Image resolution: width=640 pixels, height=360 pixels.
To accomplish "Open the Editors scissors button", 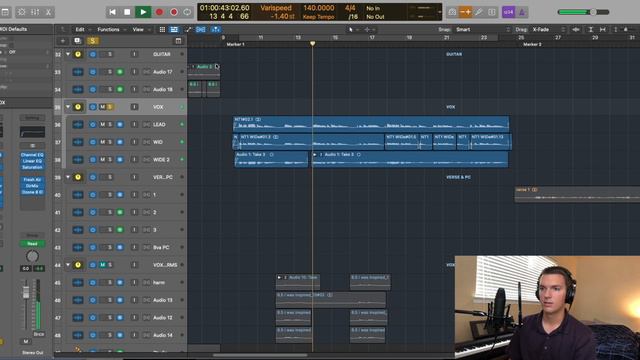I will click(x=48, y=12).
